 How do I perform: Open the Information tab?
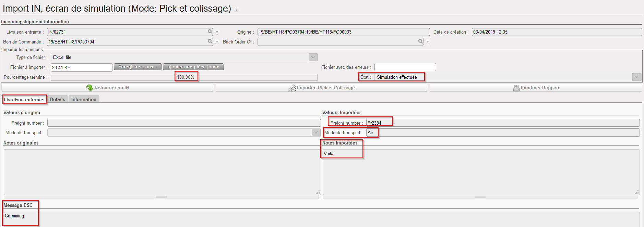pyautogui.click(x=84, y=99)
